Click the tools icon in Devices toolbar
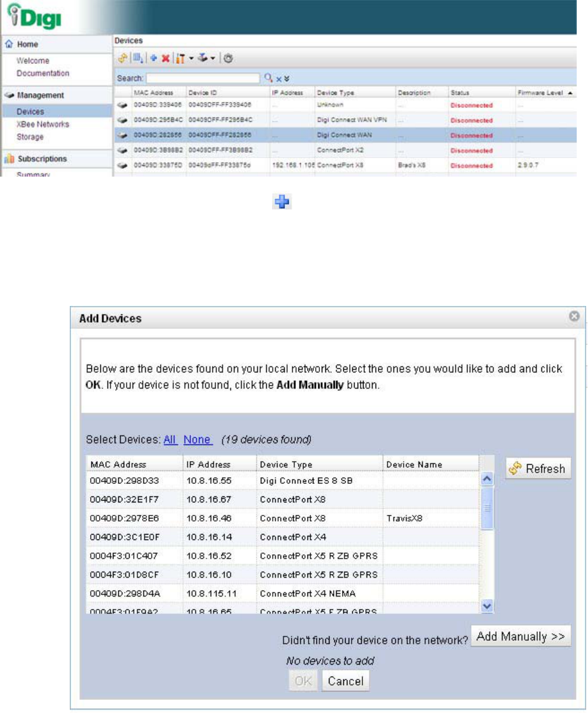This screenshot has height=713, width=588. [x=181, y=58]
